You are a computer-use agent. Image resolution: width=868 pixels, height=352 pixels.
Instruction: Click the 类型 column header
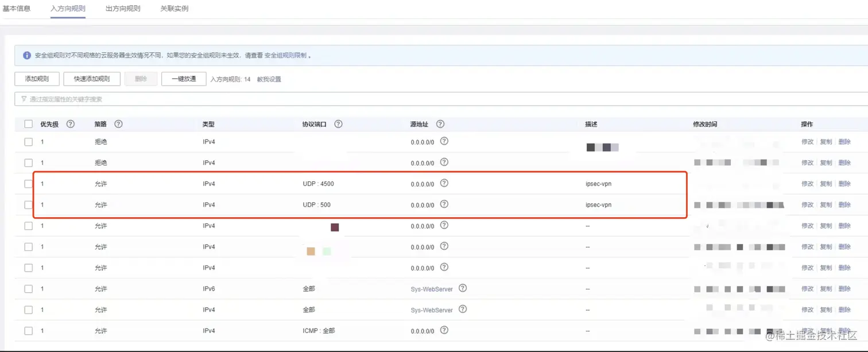[208, 124]
